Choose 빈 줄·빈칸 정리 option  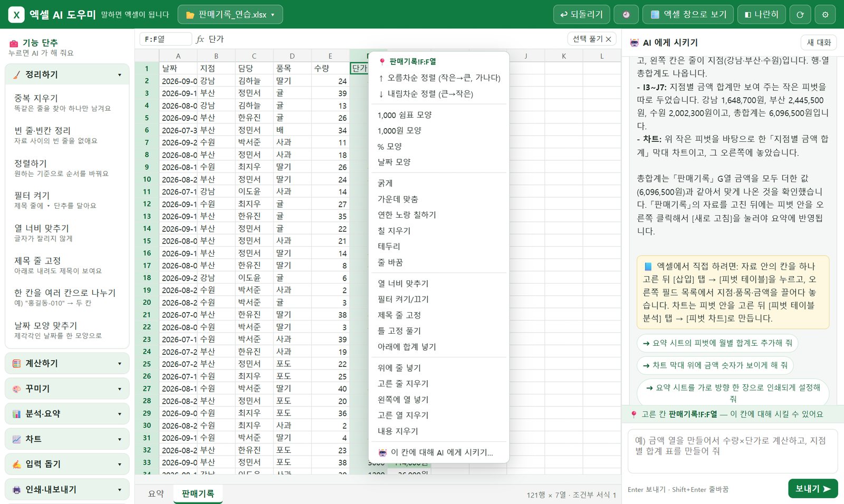coord(67,135)
